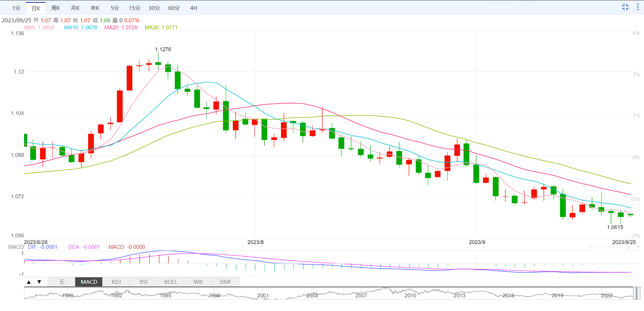Show the DMI indicator panel

coord(225,282)
